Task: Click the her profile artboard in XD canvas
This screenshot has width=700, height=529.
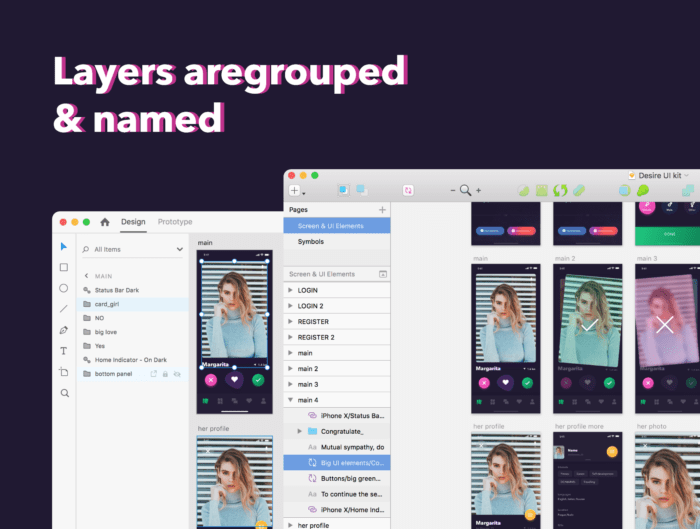Action: point(234,482)
